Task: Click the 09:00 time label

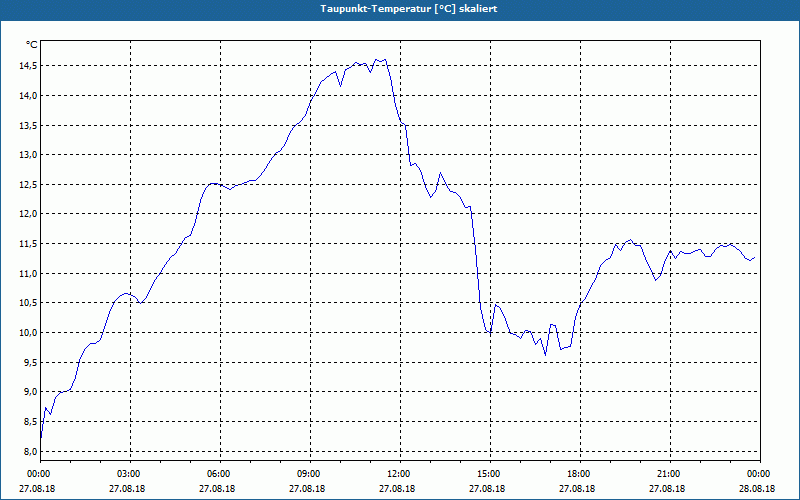Action: pos(310,474)
